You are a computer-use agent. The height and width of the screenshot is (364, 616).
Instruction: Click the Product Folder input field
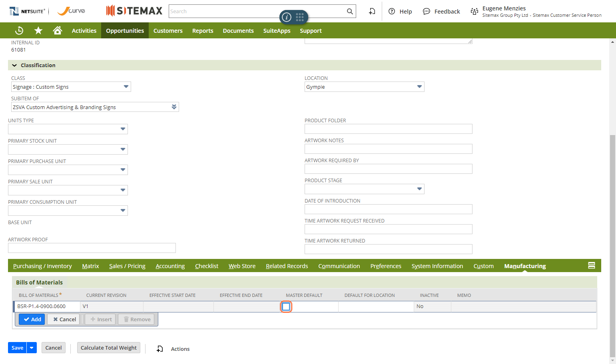pos(388,129)
